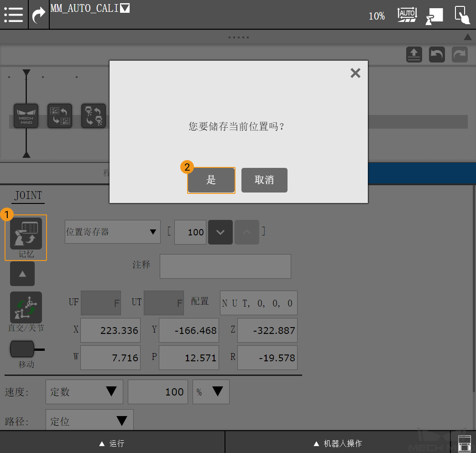The height and width of the screenshot is (453, 476).
Task: Increase register index with up chevron
Action: tap(247, 232)
